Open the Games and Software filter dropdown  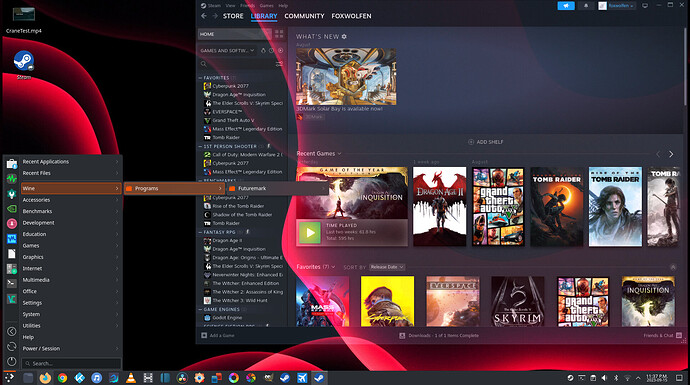[228, 51]
